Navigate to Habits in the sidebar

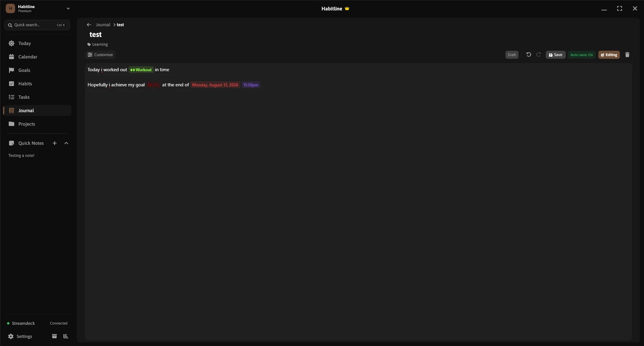click(x=37, y=84)
